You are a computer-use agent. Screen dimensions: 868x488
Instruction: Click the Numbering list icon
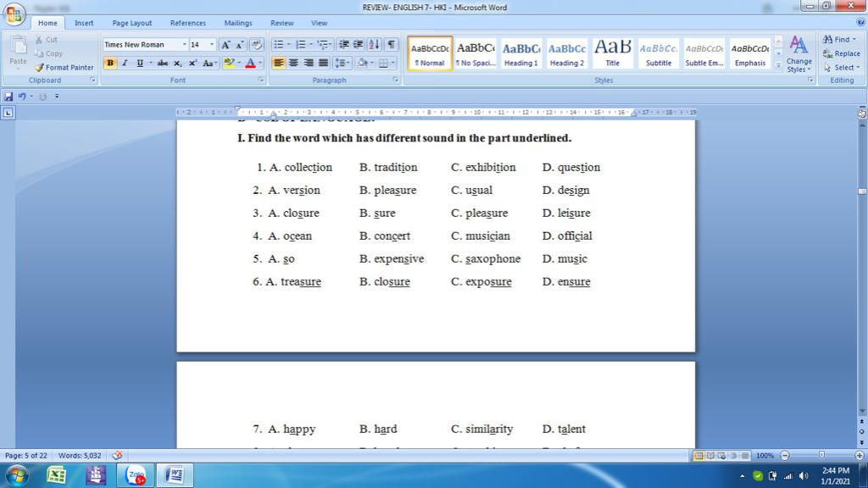pyautogui.click(x=301, y=45)
